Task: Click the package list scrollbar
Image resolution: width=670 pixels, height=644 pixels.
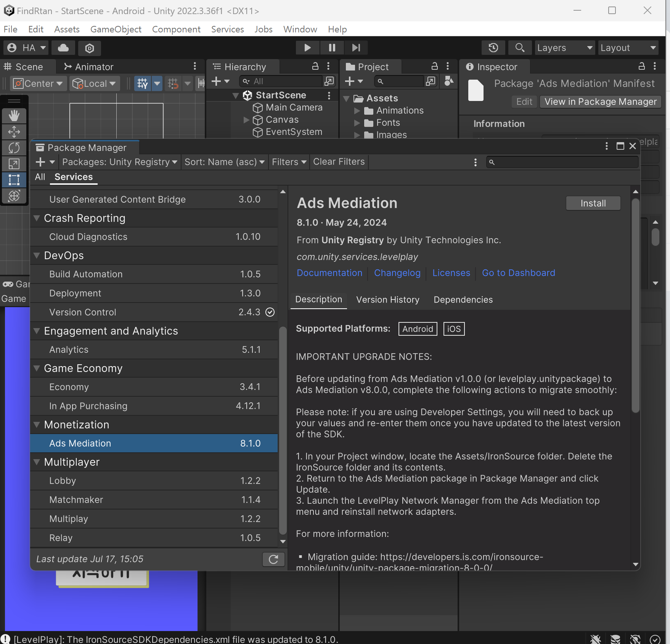Action: (x=283, y=431)
